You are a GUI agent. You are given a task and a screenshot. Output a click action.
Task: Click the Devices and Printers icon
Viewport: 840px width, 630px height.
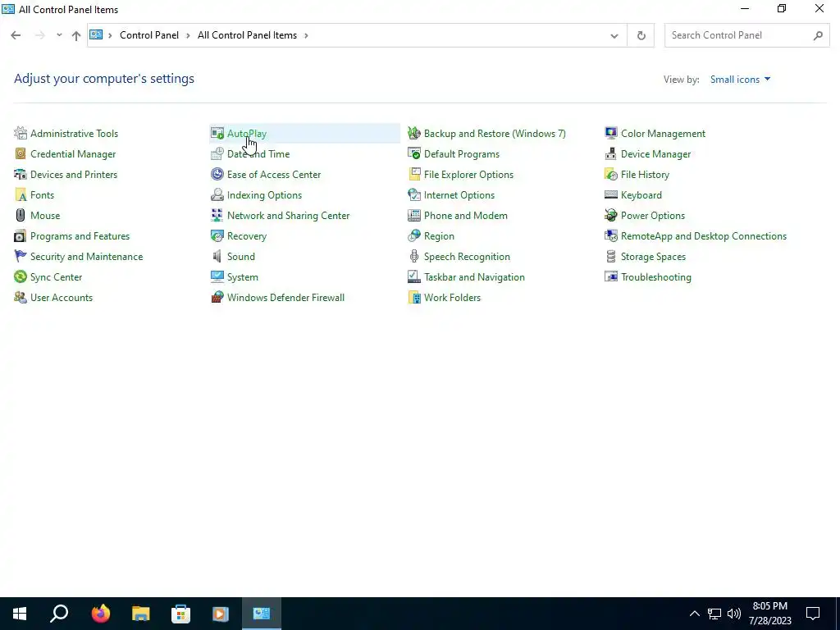click(21, 174)
